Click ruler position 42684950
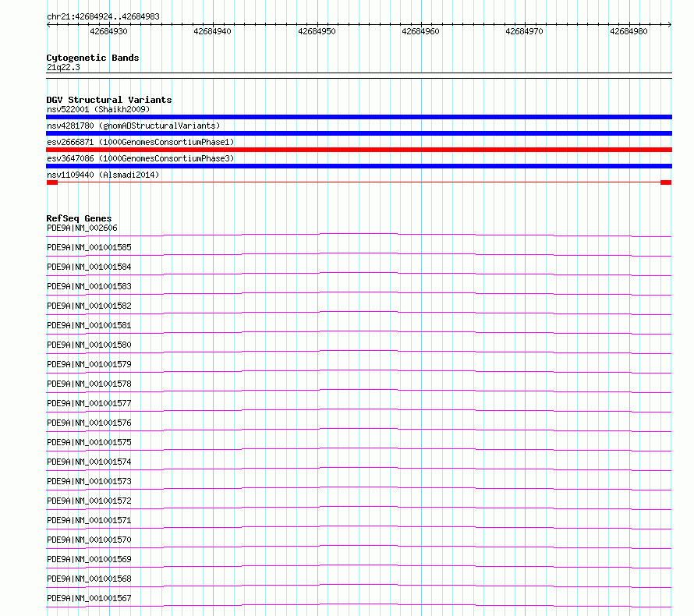The height and width of the screenshot is (616, 694). 317,31
